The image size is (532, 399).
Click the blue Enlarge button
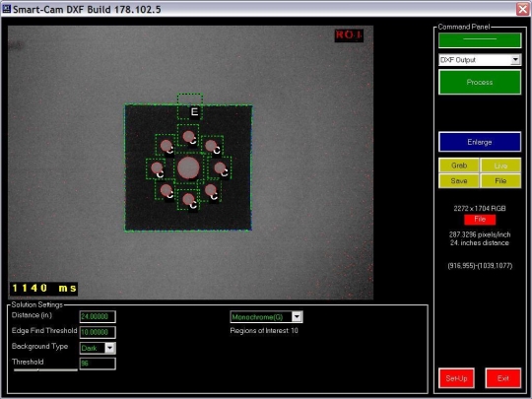(x=480, y=142)
